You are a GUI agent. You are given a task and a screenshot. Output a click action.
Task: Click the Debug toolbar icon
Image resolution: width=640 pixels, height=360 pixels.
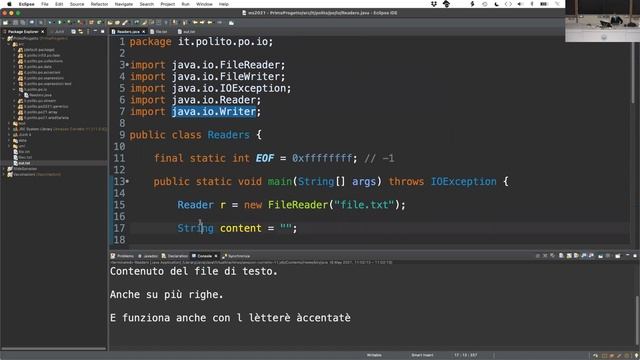tap(50, 22)
